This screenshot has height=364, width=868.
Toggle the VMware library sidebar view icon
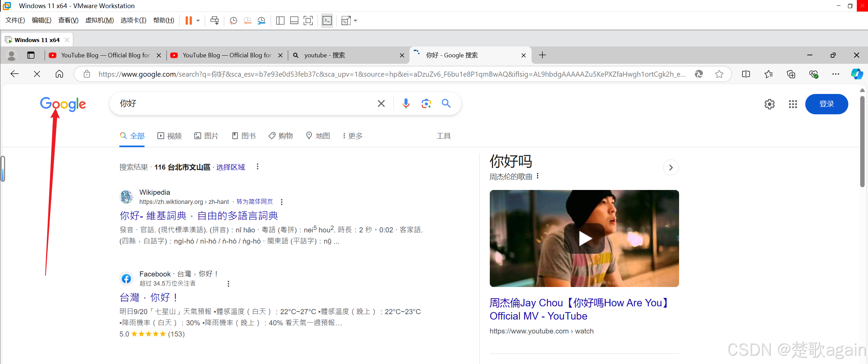point(280,21)
